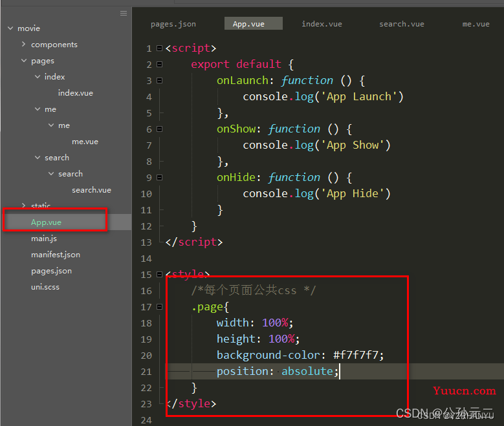The width and height of the screenshot is (504, 426).
Task: Expand the static folder
Action: point(23,206)
